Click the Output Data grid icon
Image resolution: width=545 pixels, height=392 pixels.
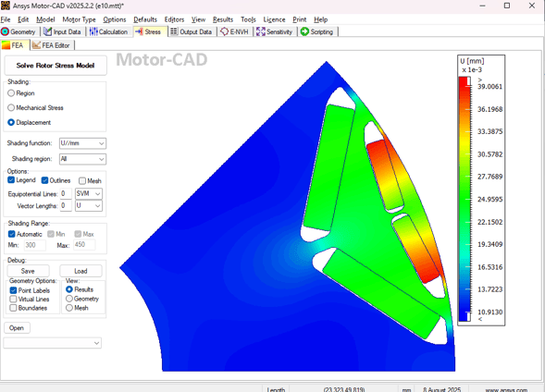(x=174, y=31)
